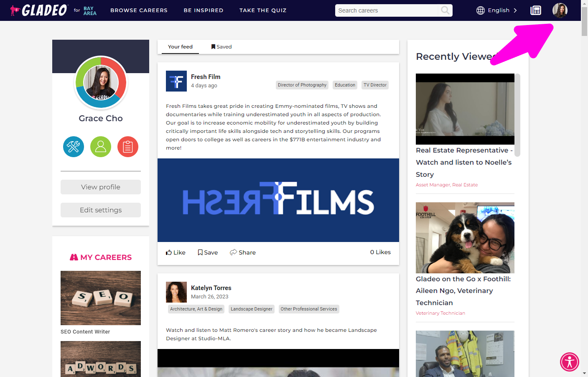Click the March 26, 2023 date
The width and height of the screenshot is (588, 377).
click(x=210, y=297)
